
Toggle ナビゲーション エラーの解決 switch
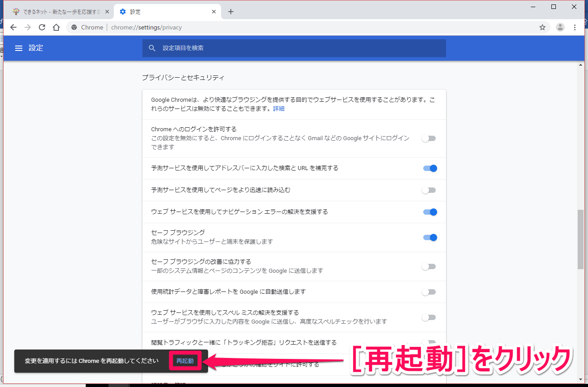(430, 212)
